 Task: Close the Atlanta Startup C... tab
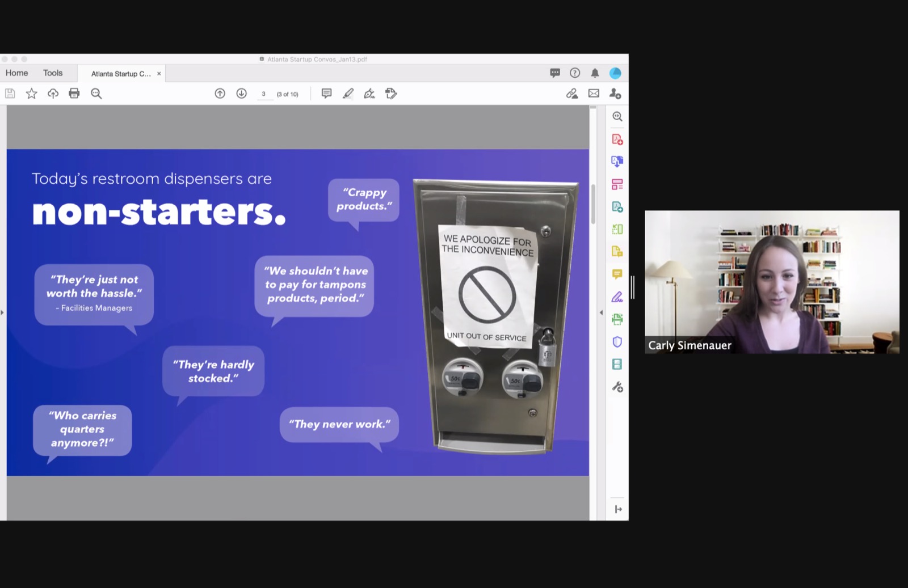[x=159, y=74]
